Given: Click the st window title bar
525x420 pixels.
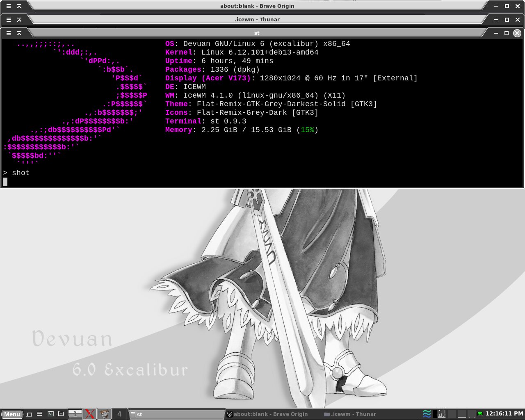Looking at the screenshot, I should pos(257,33).
